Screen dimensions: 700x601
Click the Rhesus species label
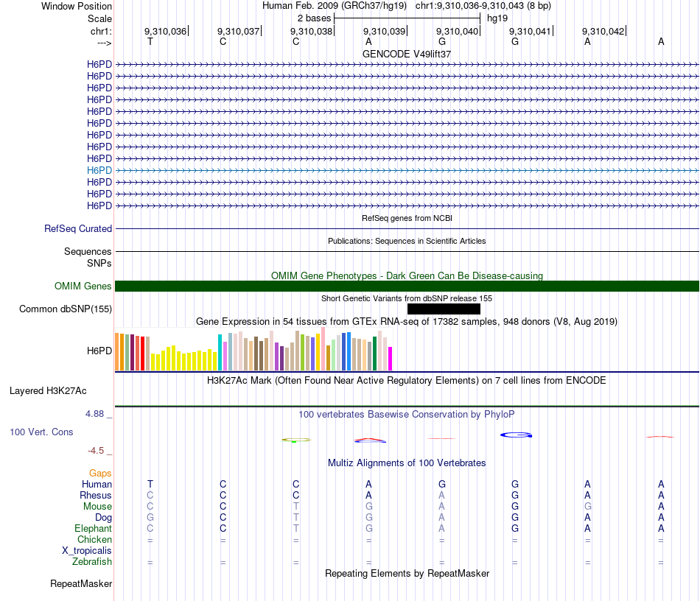point(96,495)
